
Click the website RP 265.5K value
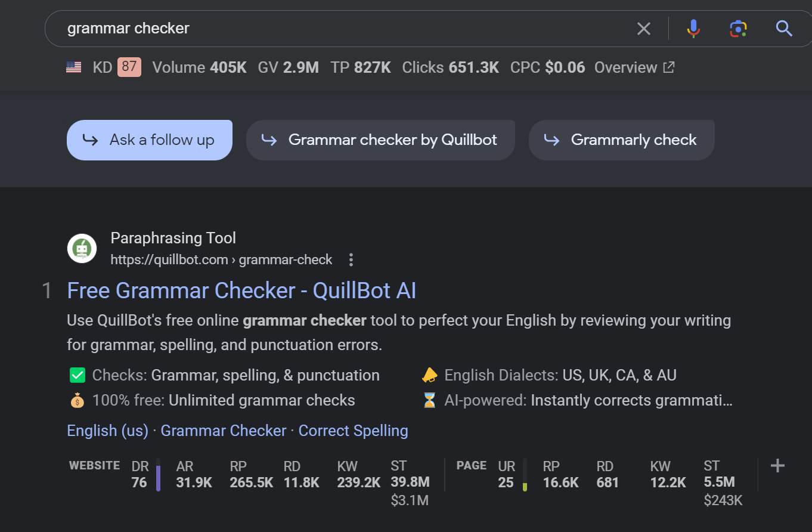pyautogui.click(x=252, y=482)
